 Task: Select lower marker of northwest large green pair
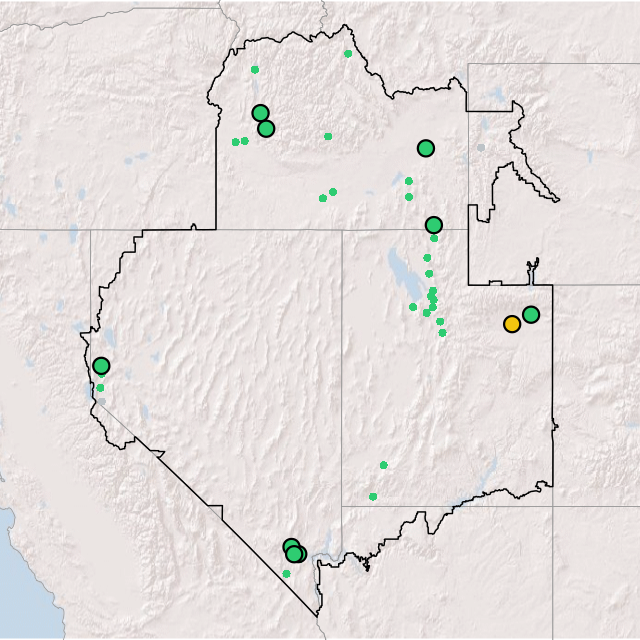(x=266, y=128)
